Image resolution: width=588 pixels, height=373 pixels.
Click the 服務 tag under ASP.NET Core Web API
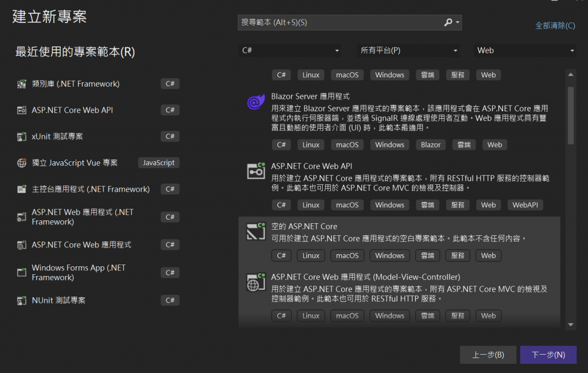pos(458,205)
